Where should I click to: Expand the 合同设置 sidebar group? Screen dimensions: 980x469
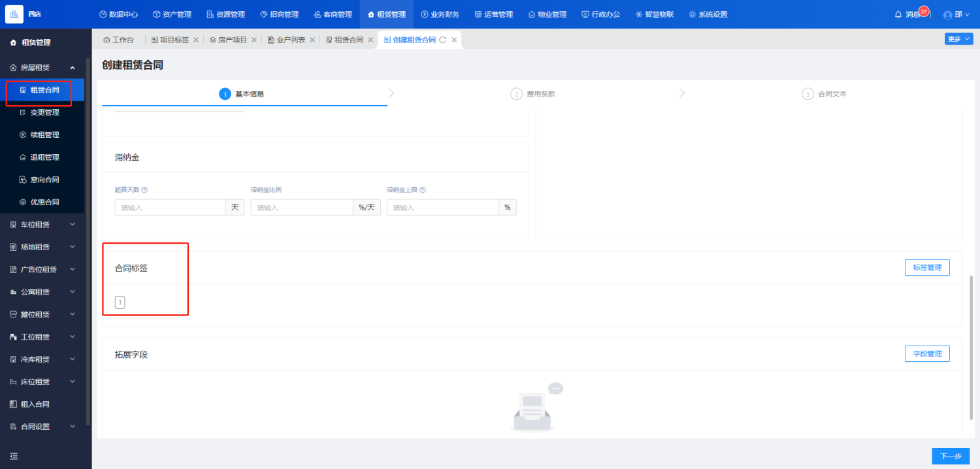coord(42,427)
